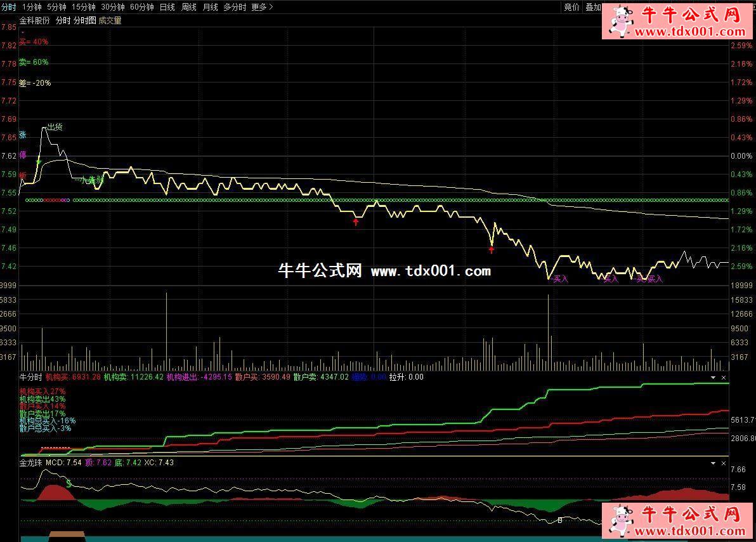Open the 15分钟 chart period
This screenshot has height=542, width=756.
(x=84, y=7)
